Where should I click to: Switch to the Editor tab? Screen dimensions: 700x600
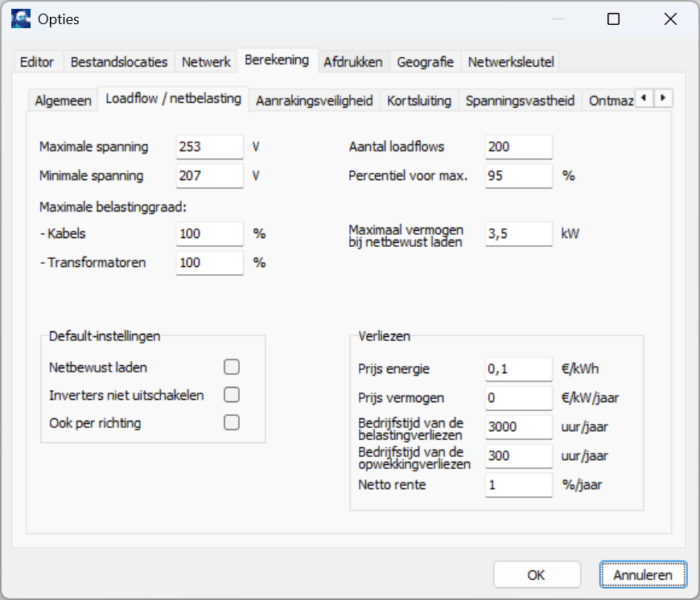37,61
